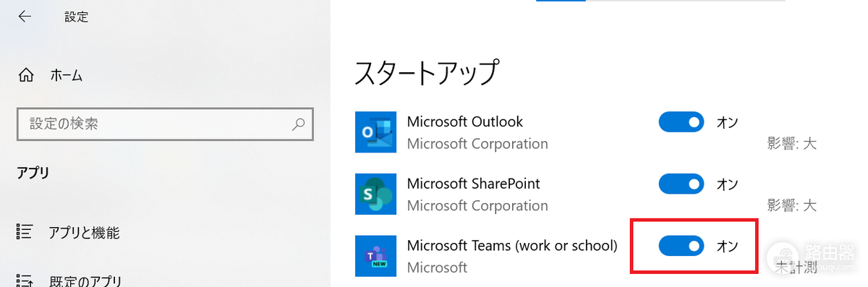Click the search magnifier icon
Viewport: 868px width, 287px height.
(298, 124)
